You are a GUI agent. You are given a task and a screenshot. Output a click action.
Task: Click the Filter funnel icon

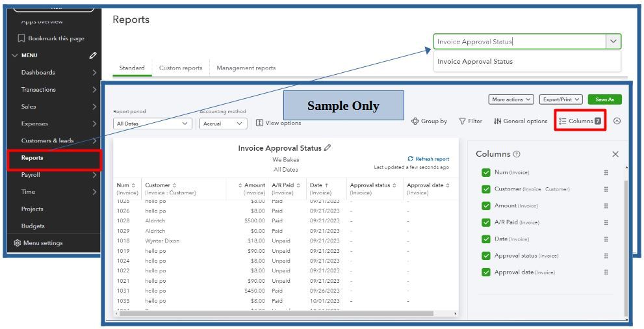(x=463, y=121)
